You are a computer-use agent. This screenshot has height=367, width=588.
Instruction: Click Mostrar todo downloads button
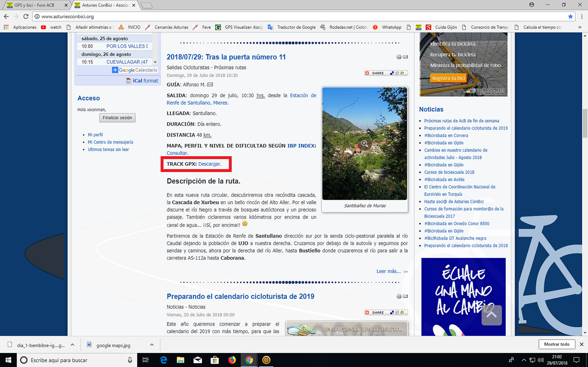[557, 344]
